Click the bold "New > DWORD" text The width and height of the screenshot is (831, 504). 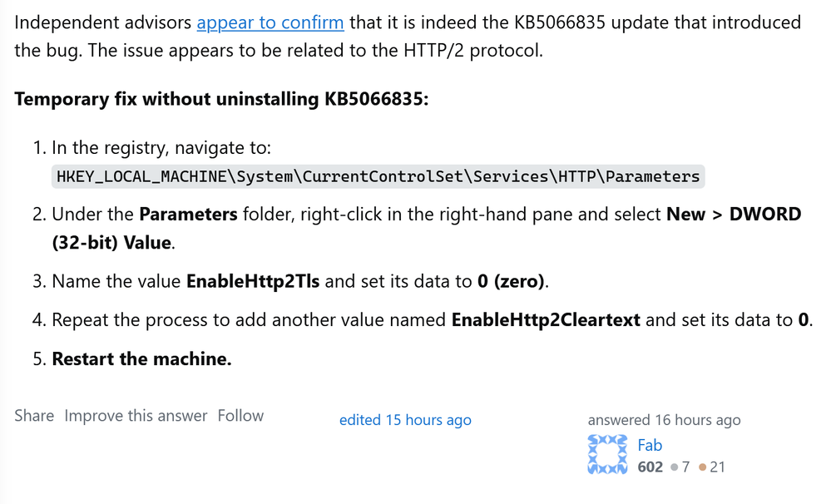point(734,215)
